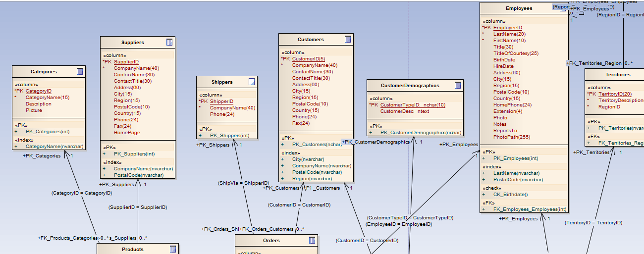Click CategoryName(15) column in Categories
This screenshot has width=644, height=254.
coord(48,98)
